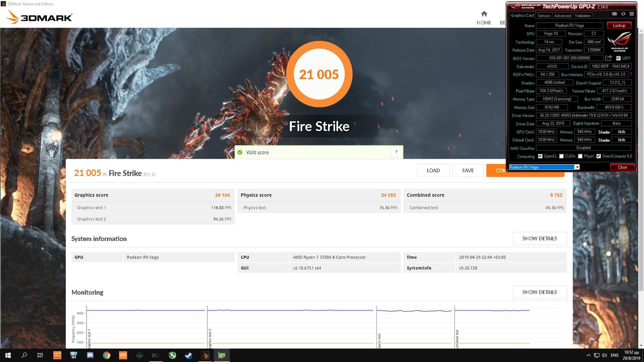The image size is (644, 362).
Task: Click the Driver Version field in GPU-Z
Action: pyautogui.click(x=584, y=116)
